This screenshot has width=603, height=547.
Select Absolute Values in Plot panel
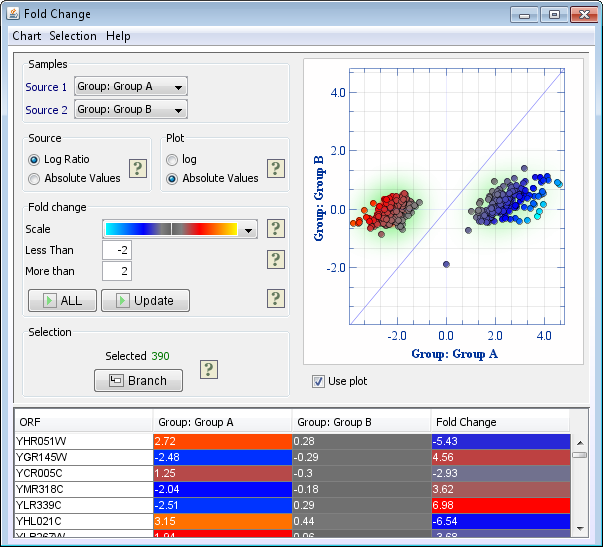pos(172,179)
